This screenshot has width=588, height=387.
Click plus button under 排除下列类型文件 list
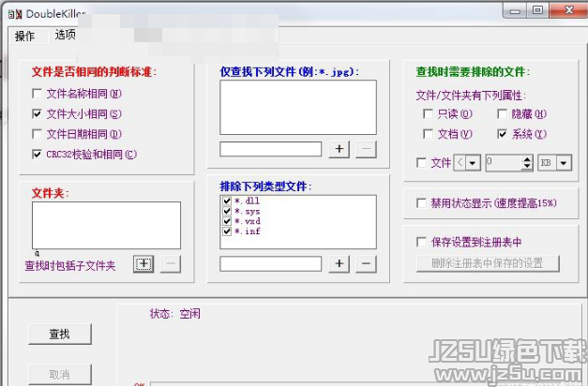pyautogui.click(x=339, y=263)
